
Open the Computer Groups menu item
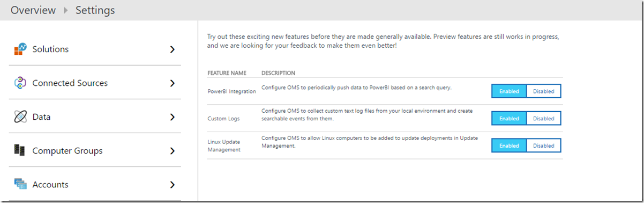click(x=95, y=150)
